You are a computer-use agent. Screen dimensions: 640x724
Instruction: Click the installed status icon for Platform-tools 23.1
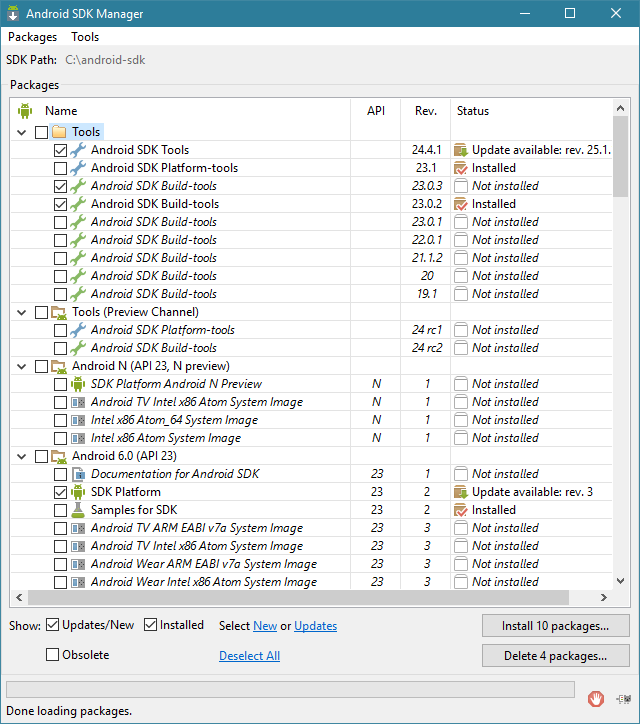point(461,168)
